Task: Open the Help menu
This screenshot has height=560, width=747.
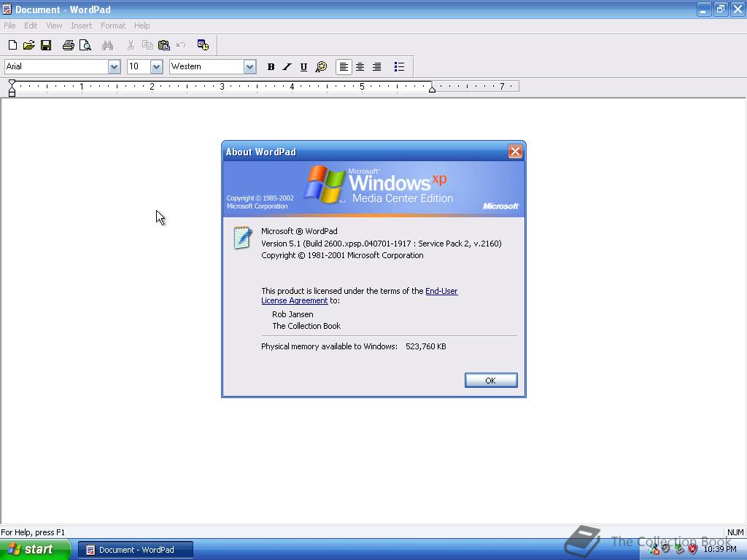Action: 142,26
